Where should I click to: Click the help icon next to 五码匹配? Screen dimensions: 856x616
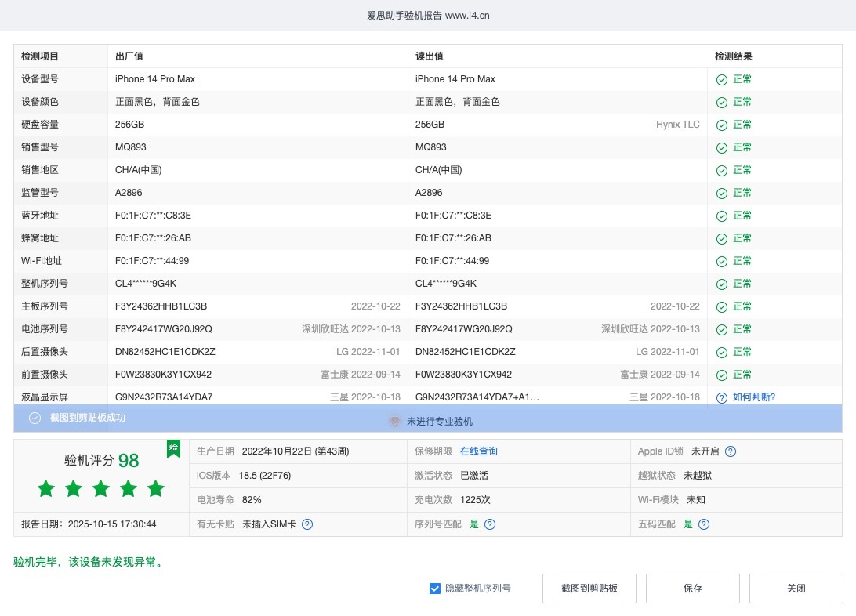pos(704,524)
